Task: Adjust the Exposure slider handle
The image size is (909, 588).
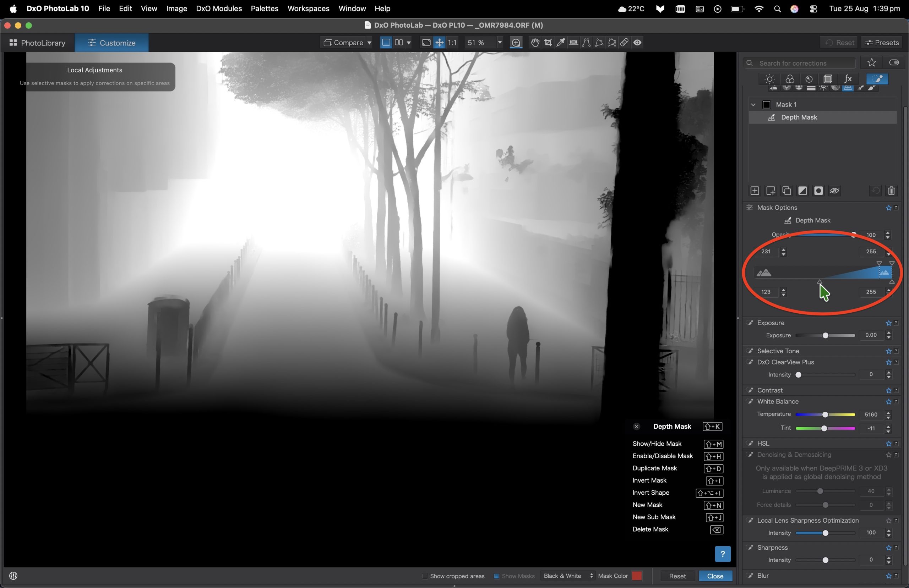Action: (x=825, y=336)
